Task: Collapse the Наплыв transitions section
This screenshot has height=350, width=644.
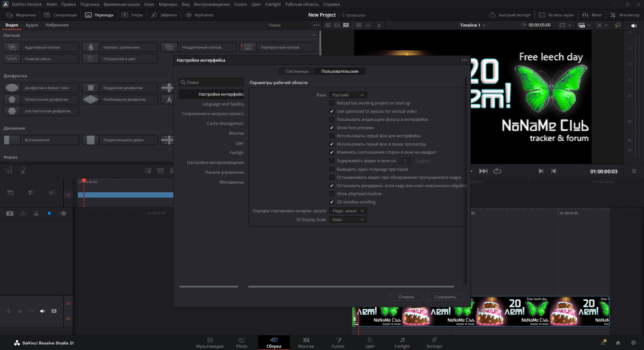Action: coord(314,35)
